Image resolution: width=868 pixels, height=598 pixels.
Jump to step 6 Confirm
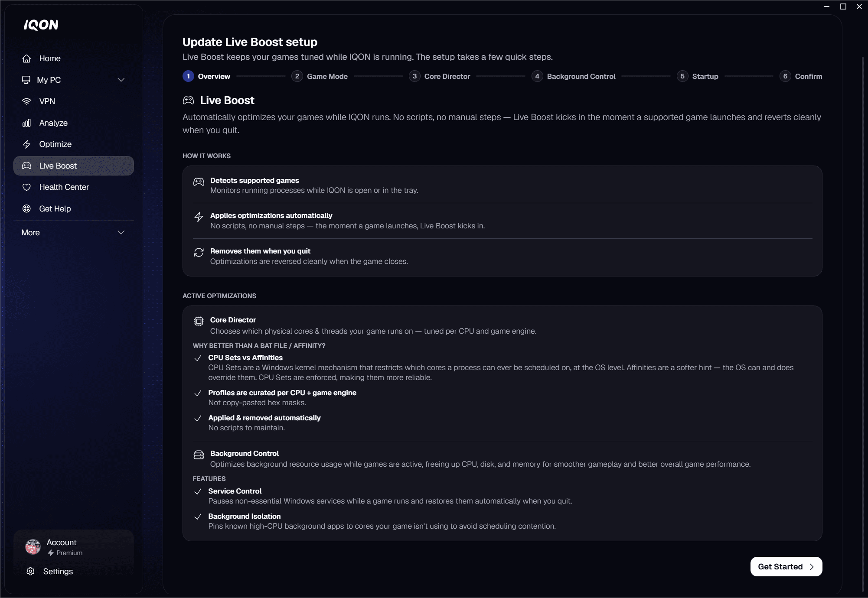[x=801, y=76]
